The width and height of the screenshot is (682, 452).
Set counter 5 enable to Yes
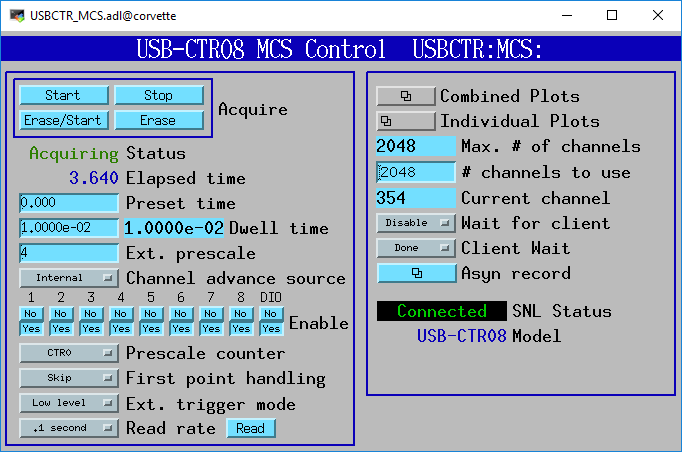click(151, 329)
